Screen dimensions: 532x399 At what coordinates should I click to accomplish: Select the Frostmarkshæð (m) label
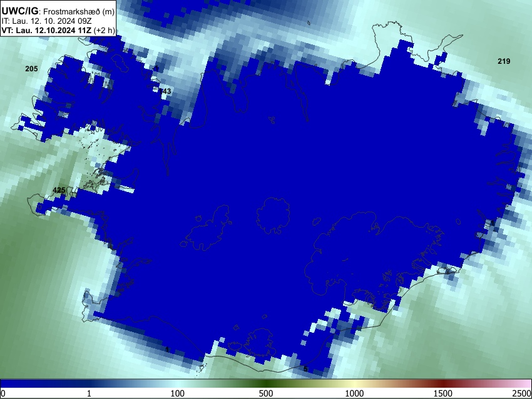coord(79,11)
